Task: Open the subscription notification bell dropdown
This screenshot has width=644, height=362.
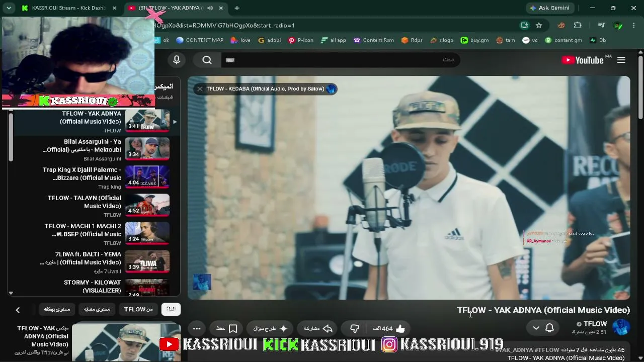Action: [542, 328]
